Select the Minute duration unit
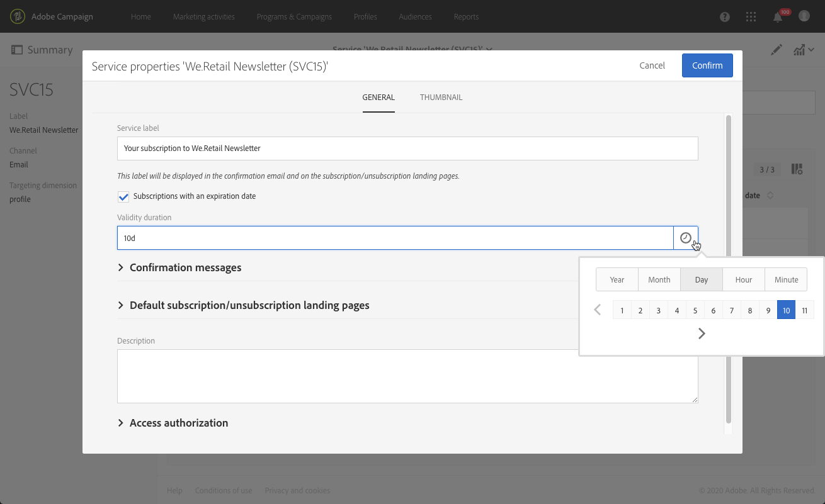 point(786,280)
